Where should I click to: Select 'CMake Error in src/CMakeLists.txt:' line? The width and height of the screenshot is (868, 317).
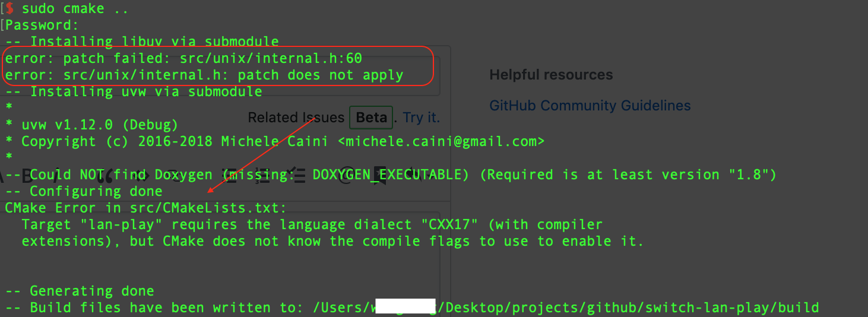[145, 208]
